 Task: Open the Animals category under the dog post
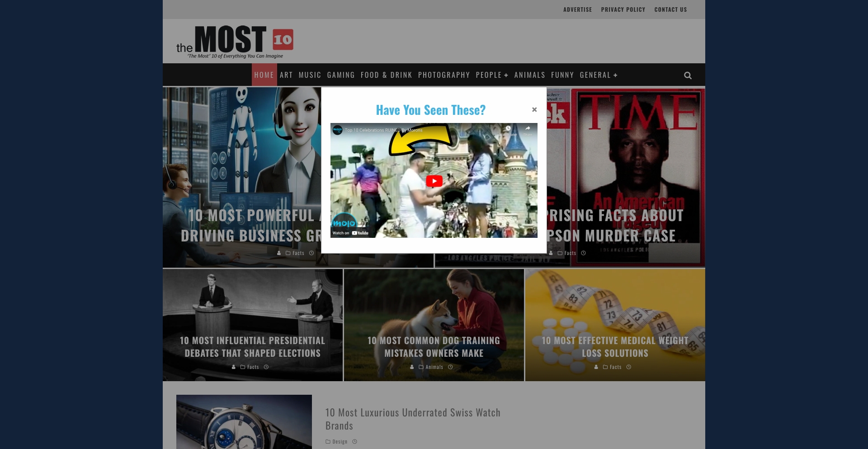pyautogui.click(x=434, y=367)
